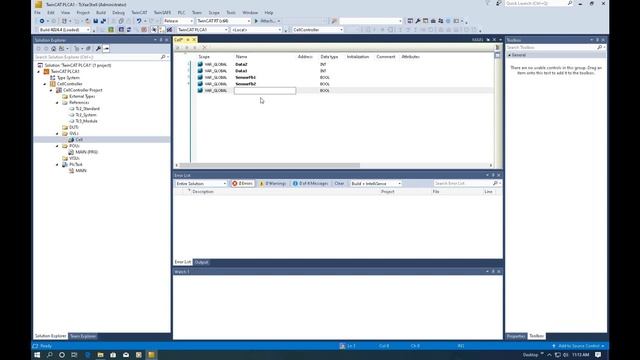This screenshot has height=360, width=640.
Task: Open the Build menu
Action: coord(101,13)
